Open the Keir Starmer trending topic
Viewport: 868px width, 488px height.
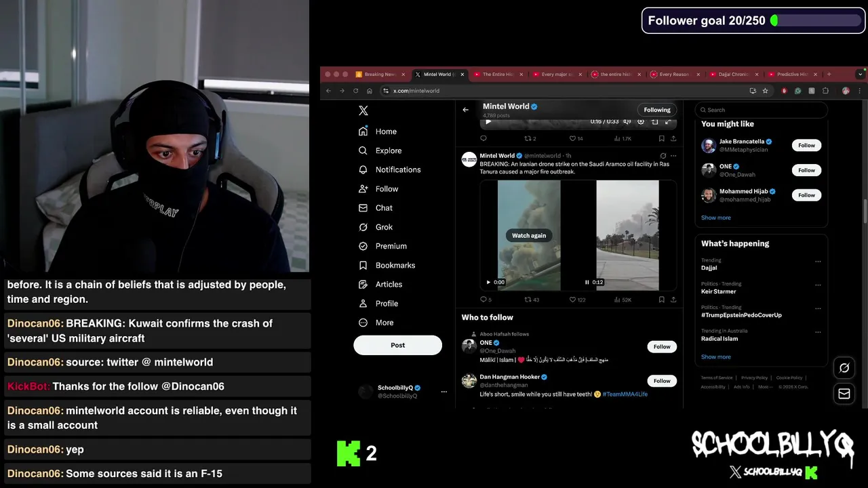718,291
